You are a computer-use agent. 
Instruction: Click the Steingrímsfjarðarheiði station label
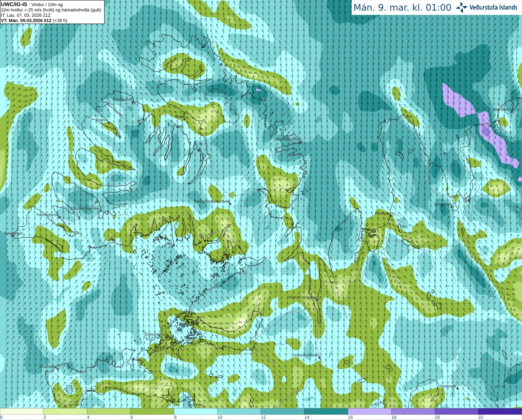pyautogui.click(x=211, y=201)
